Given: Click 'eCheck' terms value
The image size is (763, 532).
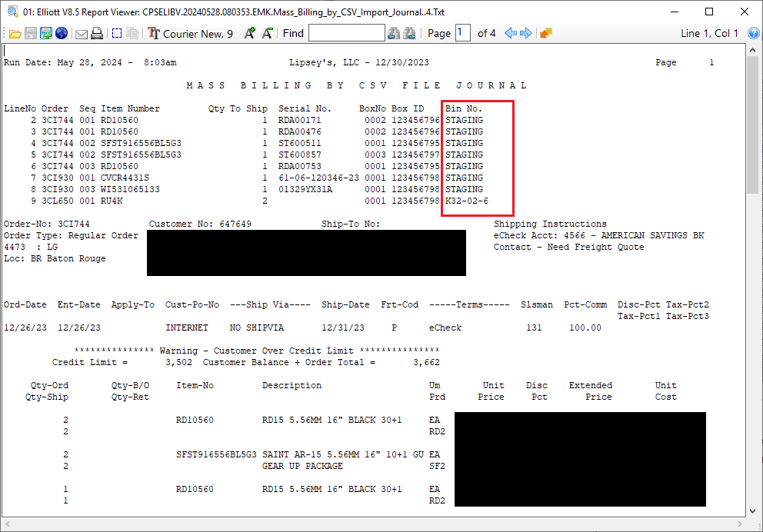Looking at the screenshot, I should pyautogui.click(x=445, y=328).
